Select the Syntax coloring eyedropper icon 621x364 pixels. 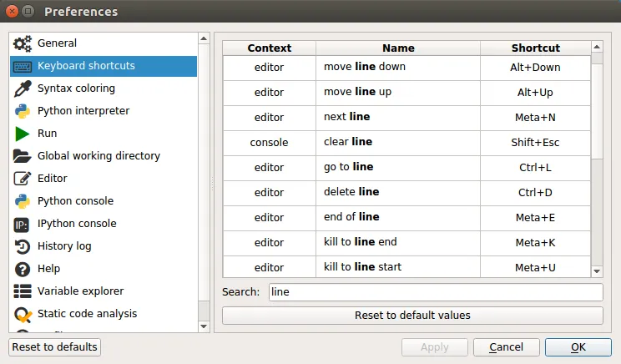point(23,88)
